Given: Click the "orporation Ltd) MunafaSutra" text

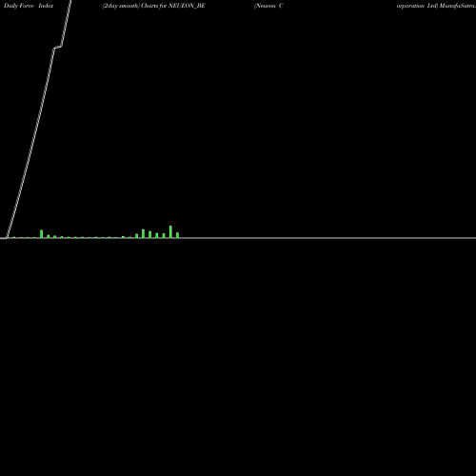Looking at the screenshot, I should coord(436,6).
